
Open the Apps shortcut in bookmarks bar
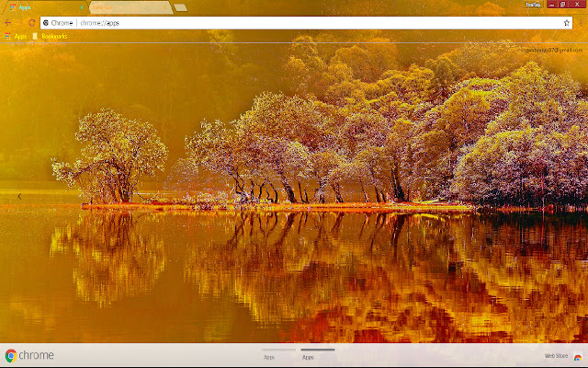[x=16, y=36]
